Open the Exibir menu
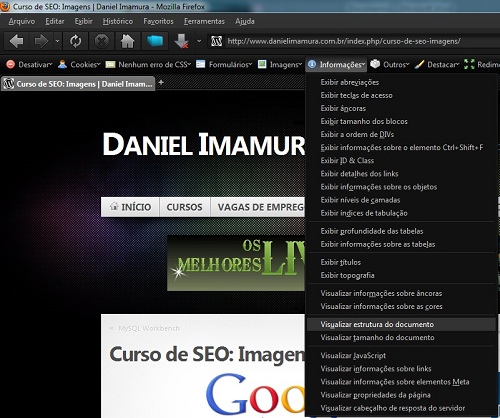 83,21
